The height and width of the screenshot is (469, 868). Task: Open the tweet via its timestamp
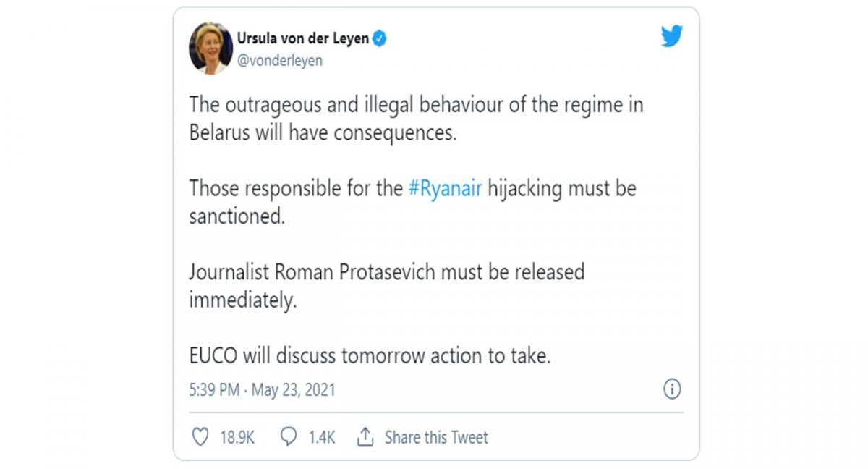[260, 389]
